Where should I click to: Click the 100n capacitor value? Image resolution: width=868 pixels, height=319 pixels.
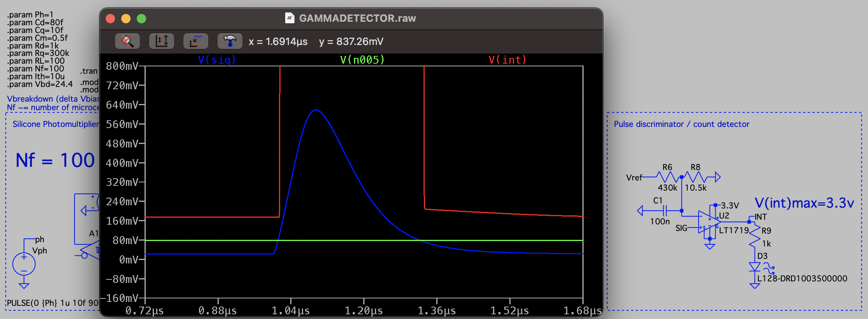pyautogui.click(x=660, y=222)
